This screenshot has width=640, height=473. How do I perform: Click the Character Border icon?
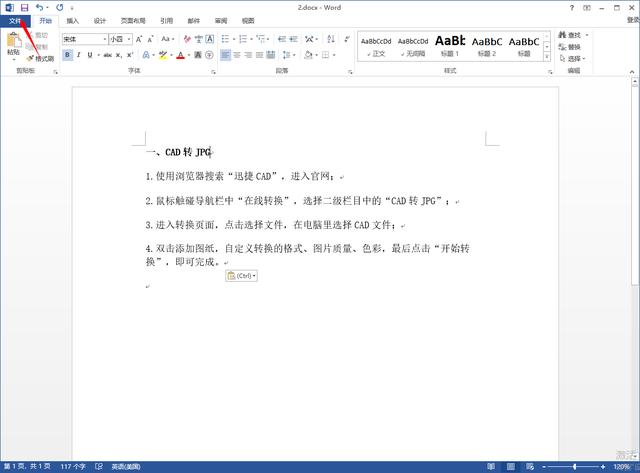click(210, 39)
